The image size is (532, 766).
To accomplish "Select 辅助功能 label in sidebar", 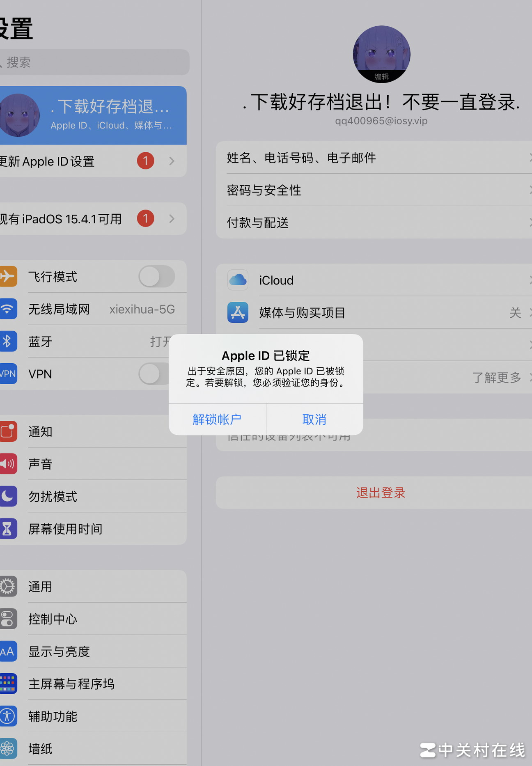I will point(53,716).
